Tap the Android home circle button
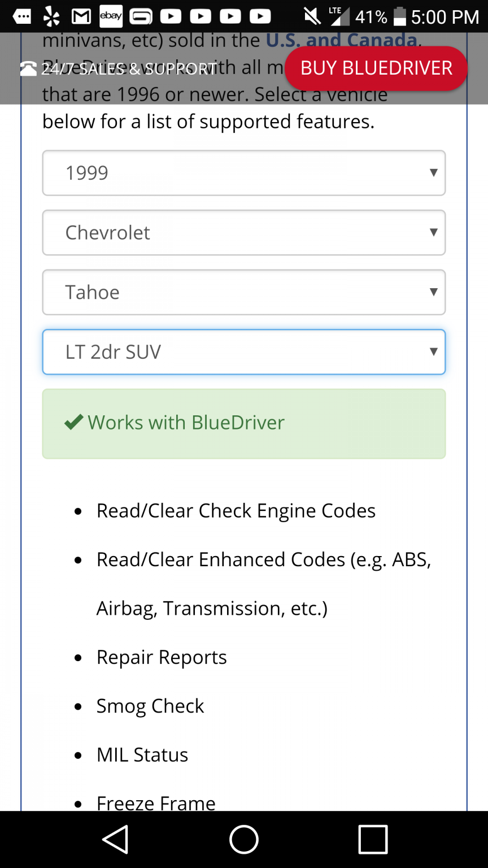 click(x=244, y=839)
